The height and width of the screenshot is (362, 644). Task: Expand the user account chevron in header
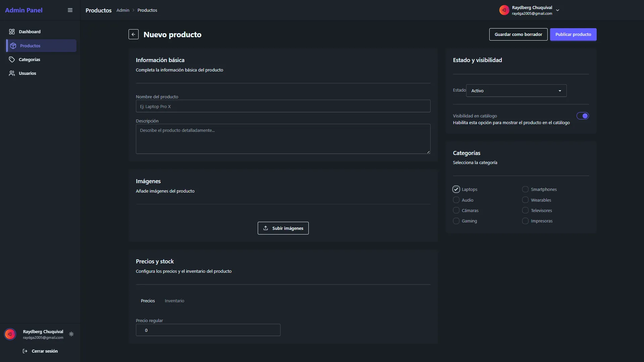pos(557,10)
